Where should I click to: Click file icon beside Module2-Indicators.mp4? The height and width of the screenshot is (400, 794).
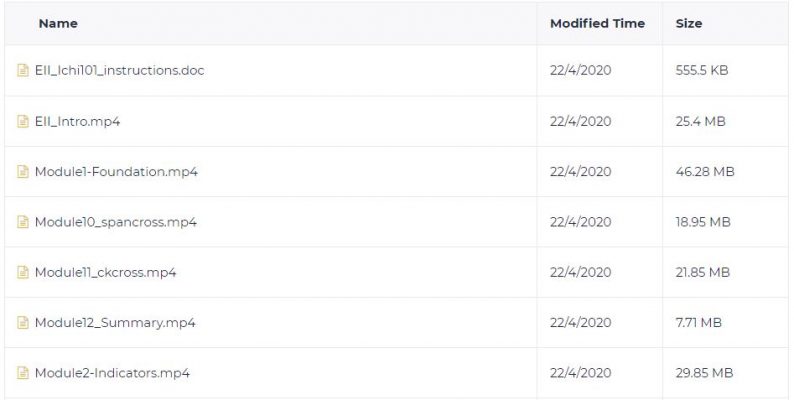click(23, 373)
